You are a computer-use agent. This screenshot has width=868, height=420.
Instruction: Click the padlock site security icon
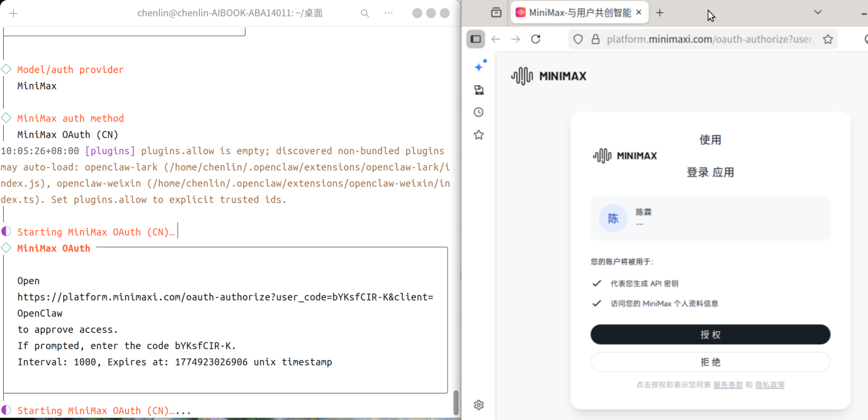(595, 39)
